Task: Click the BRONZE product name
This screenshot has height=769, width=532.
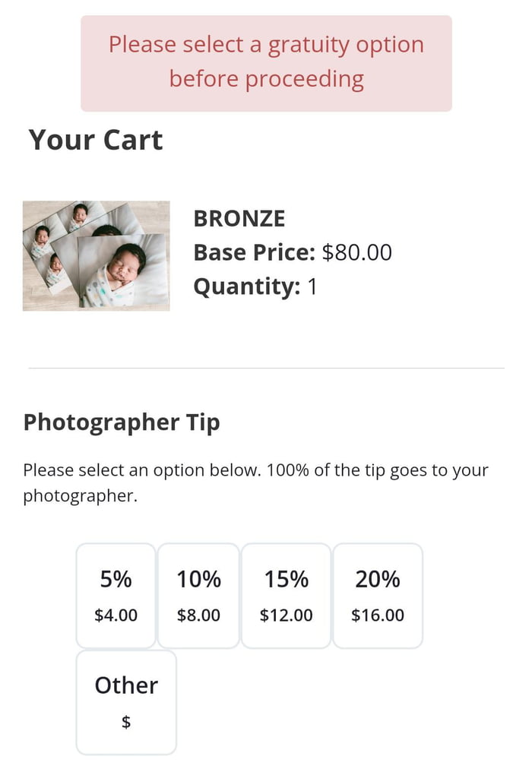Action: tap(239, 219)
